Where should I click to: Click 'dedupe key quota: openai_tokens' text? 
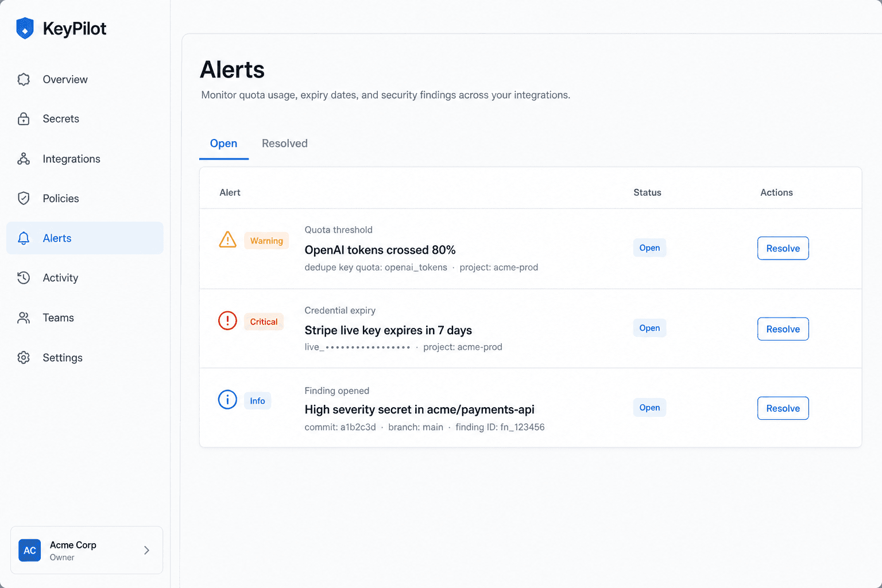click(376, 268)
